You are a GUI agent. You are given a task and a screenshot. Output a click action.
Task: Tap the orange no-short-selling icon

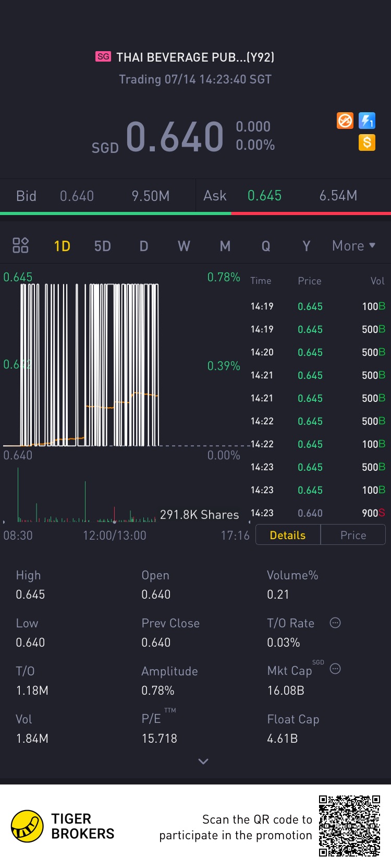tap(345, 121)
